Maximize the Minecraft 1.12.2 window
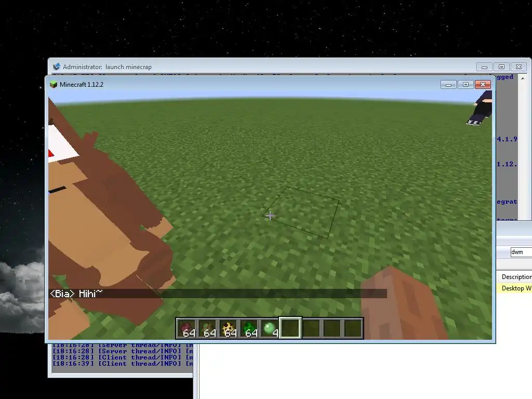 coord(465,85)
